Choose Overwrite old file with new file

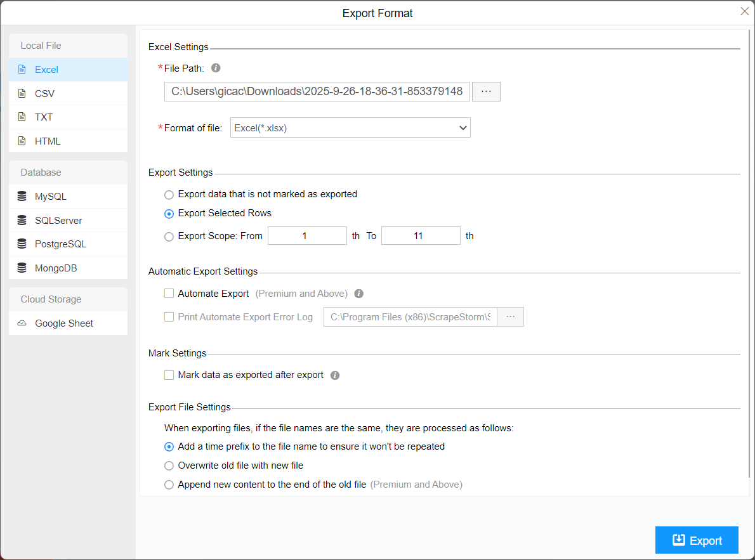[x=169, y=465]
